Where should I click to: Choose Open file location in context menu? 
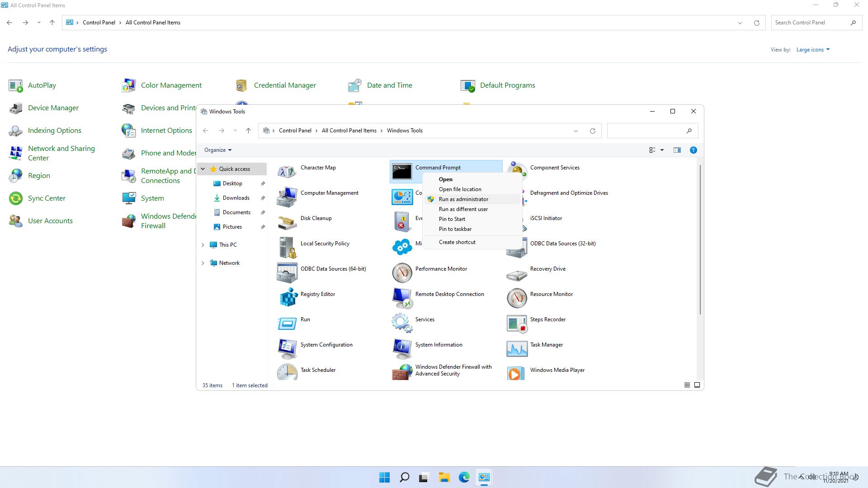pos(472,189)
